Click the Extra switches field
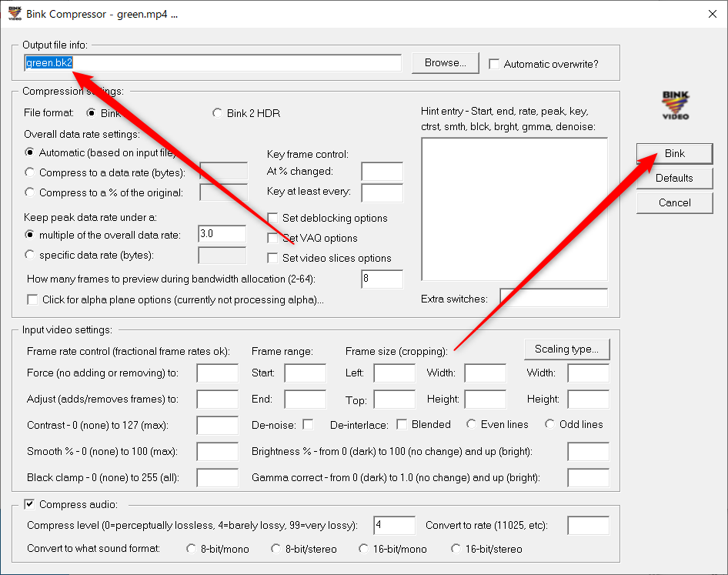The width and height of the screenshot is (728, 575). [x=553, y=298]
